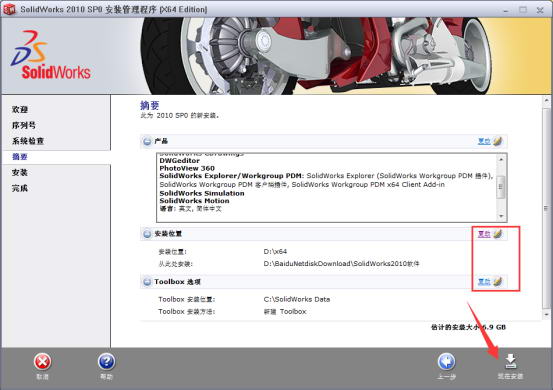Click the SolidWorks logo in the banner
Viewport: 553px width, 390px height.
tap(50, 55)
